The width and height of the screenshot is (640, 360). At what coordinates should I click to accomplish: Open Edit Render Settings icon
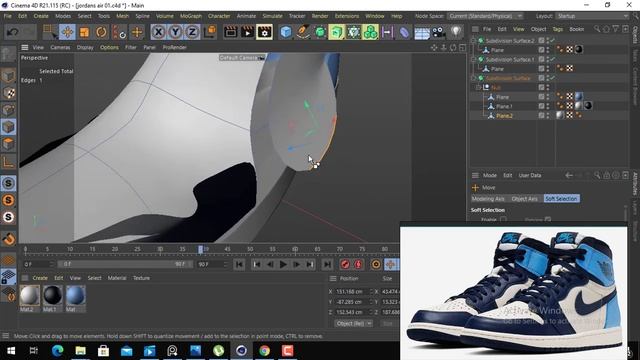coord(264,32)
